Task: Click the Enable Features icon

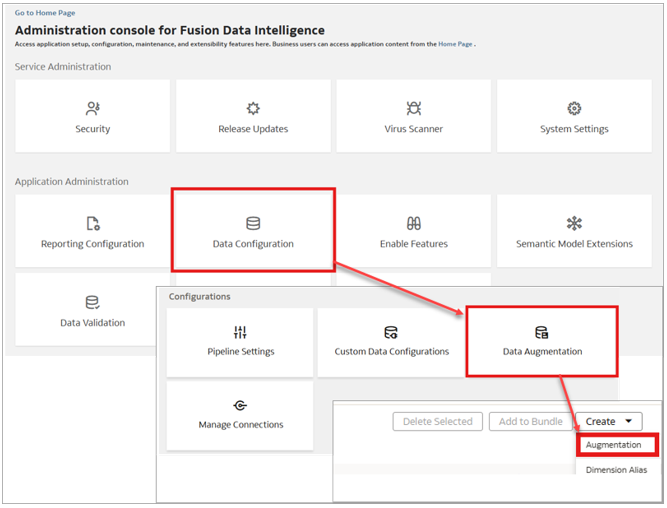Action: [x=414, y=223]
